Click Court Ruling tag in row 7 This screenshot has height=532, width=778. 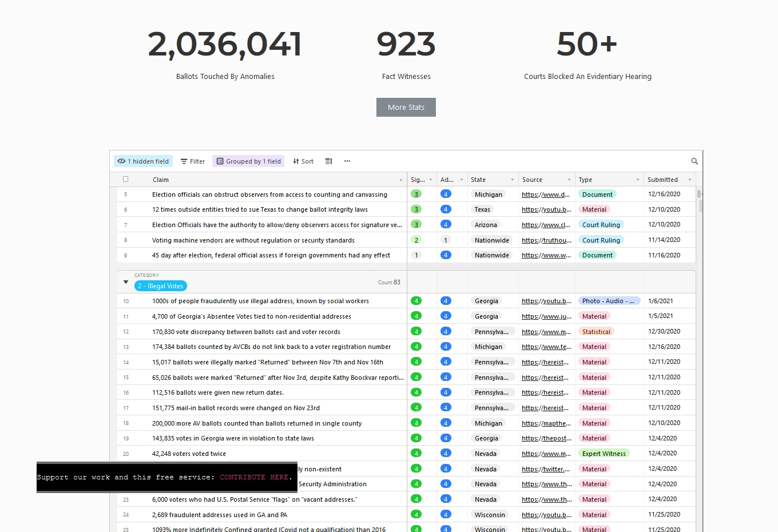coord(601,225)
